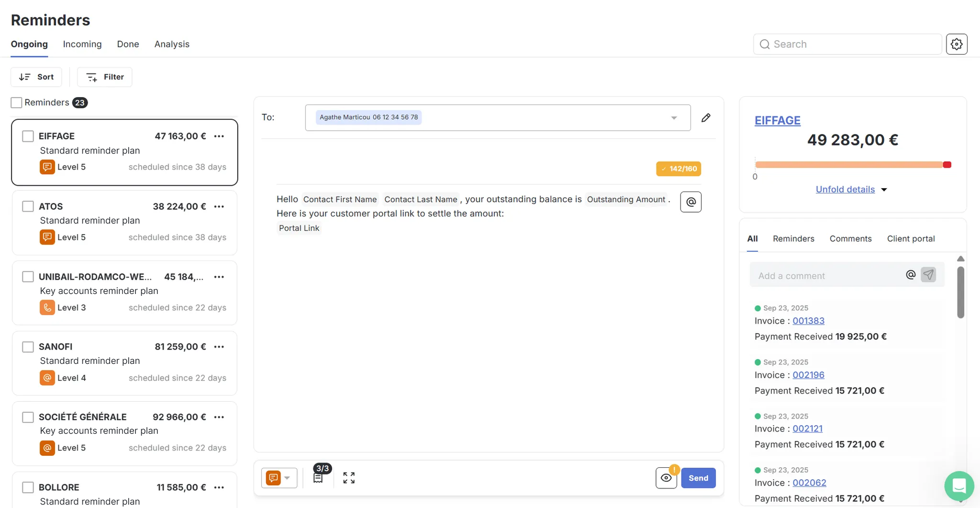Open EIFFAGE row three-dots menu
The image size is (980, 508).
click(219, 136)
